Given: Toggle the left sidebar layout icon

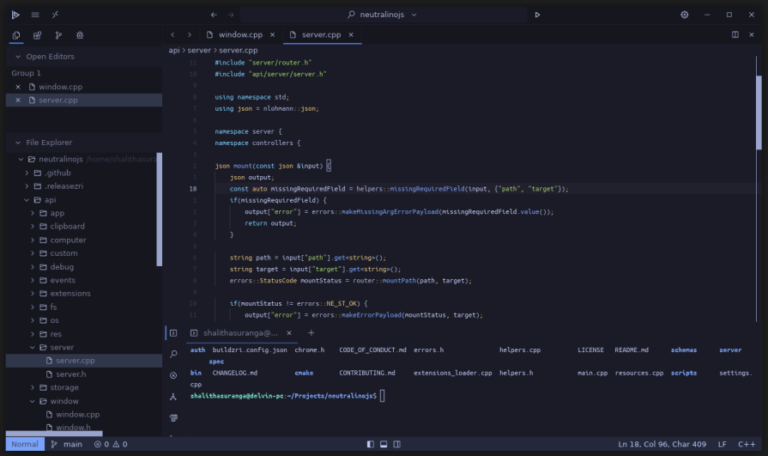Looking at the screenshot, I should tap(370, 444).
